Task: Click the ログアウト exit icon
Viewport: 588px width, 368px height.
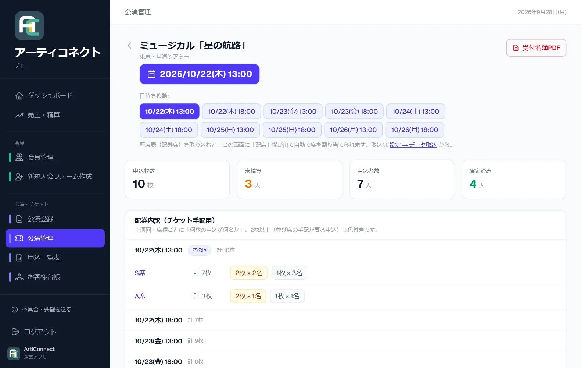Action: click(x=15, y=332)
